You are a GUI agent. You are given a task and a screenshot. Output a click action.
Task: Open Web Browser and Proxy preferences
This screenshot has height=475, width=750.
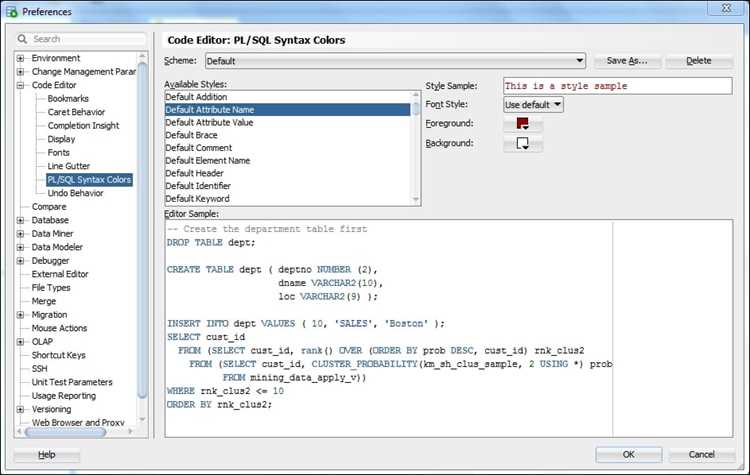78,423
